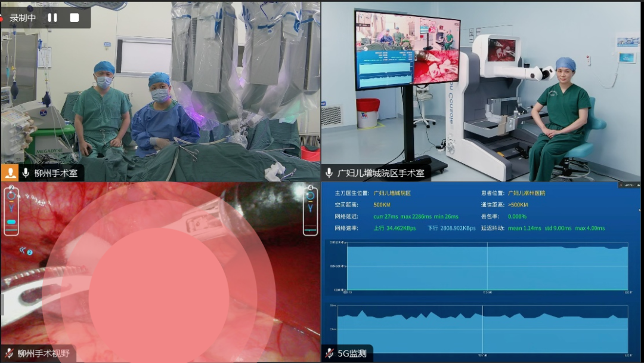Click instrument arm 4 status indicator
The width and height of the screenshot is (644, 363).
[x=310, y=211]
